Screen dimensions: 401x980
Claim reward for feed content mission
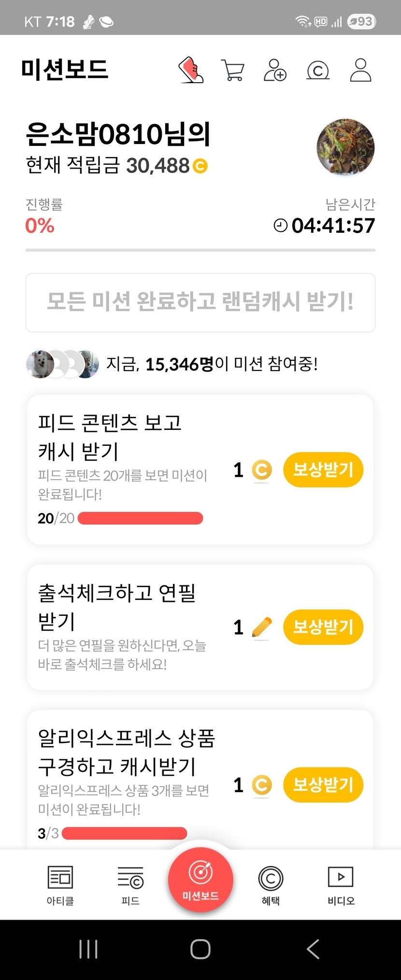coord(323,469)
